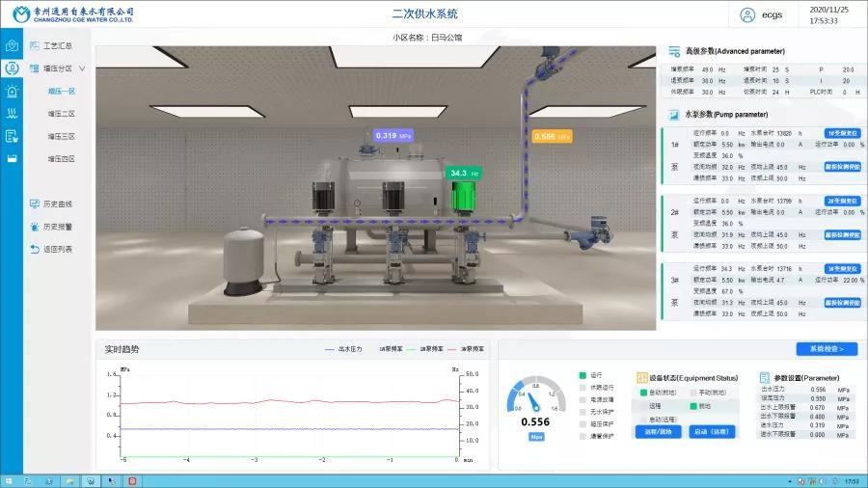
Task: Open the ecgs user account menu
Action: (x=773, y=14)
